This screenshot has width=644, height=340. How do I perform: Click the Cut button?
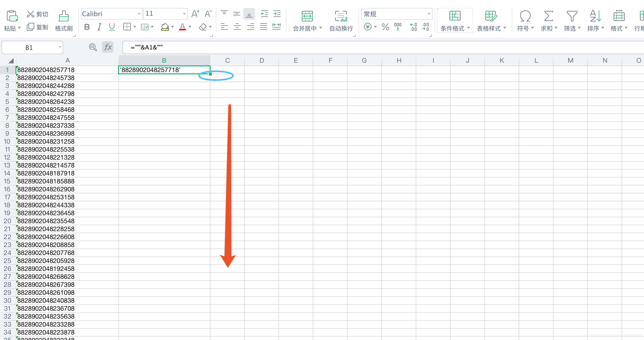[x=38, y=14]
